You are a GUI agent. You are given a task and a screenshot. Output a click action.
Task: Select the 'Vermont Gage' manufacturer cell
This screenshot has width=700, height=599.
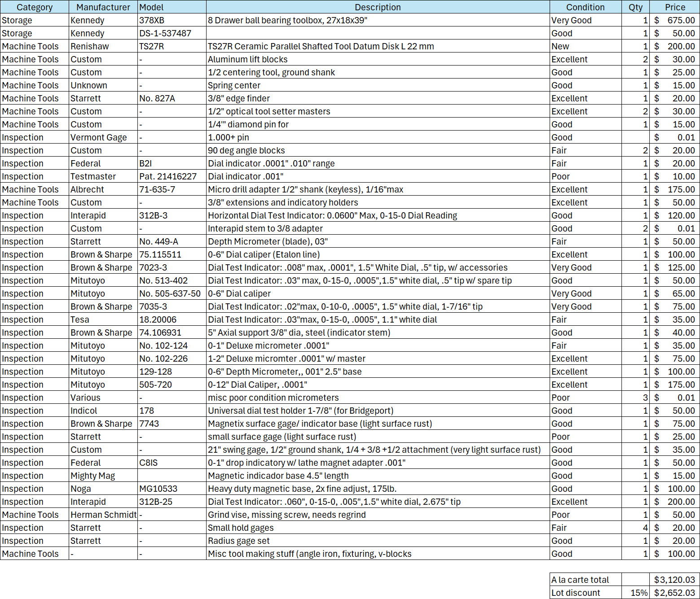pyautogui.click(x=103, y=137)
